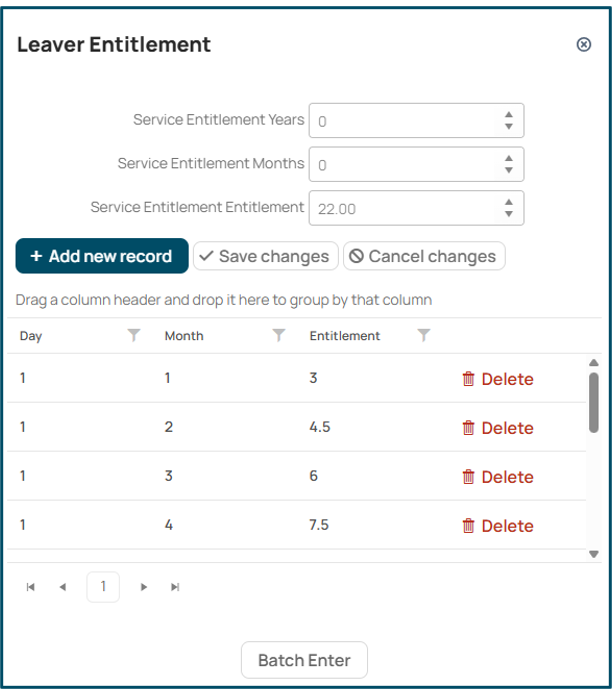The image size is (613, 693).
Task: Decrease Service Entitlement Months value
Action: [x=509, y=170]
